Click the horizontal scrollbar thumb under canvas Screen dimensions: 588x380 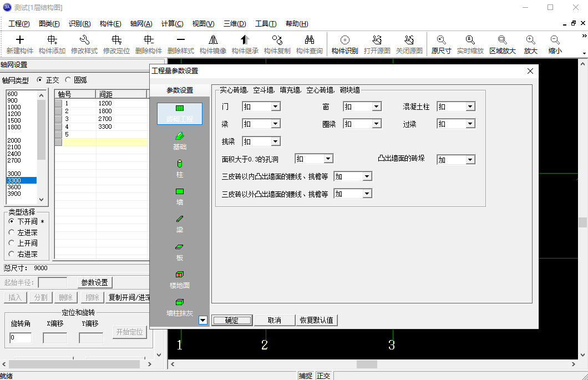click(367, 364)
